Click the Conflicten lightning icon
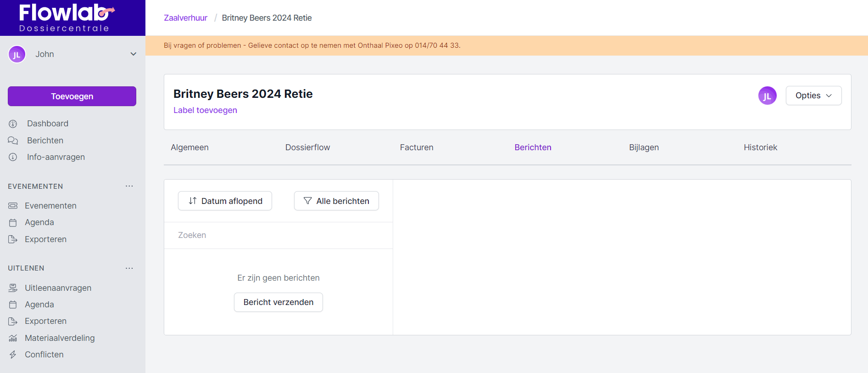 pyautogui.click(x=13, y=355)
